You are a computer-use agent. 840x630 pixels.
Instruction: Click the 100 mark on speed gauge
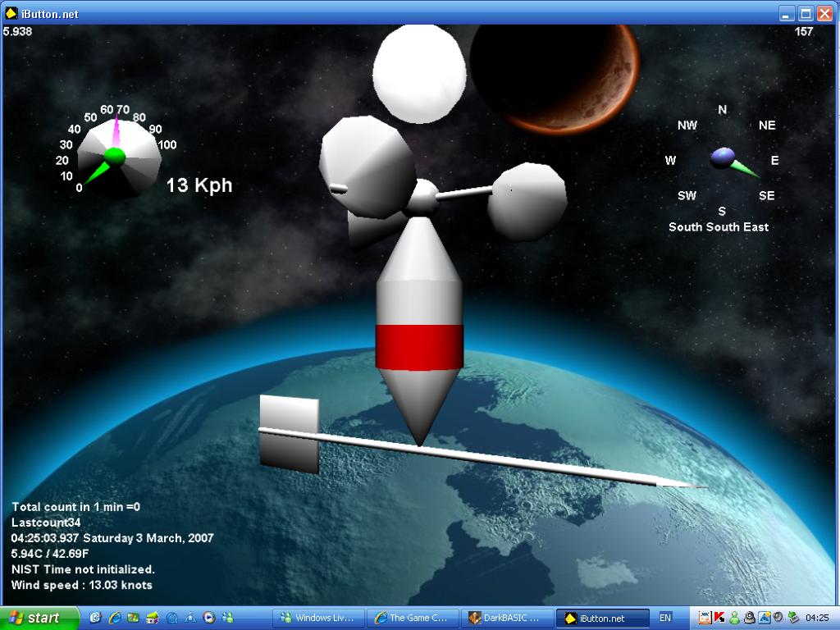coord(167,144)
